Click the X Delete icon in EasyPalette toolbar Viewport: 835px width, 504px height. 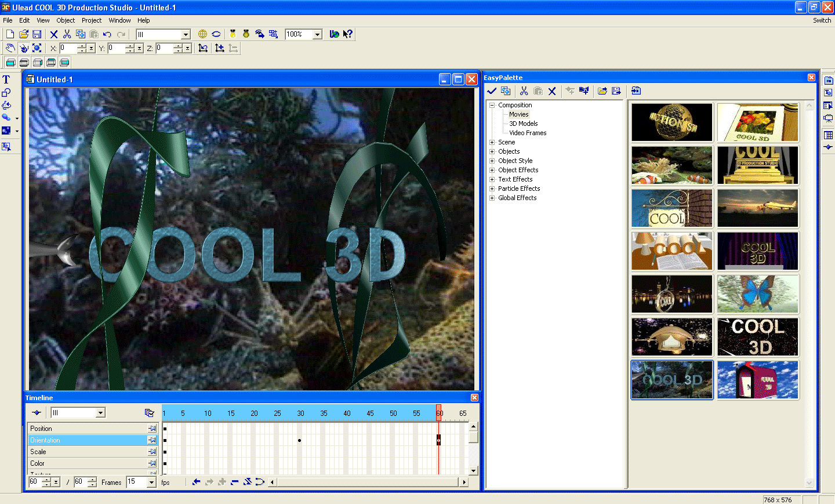pyautogui.click(x=552, y=91)
